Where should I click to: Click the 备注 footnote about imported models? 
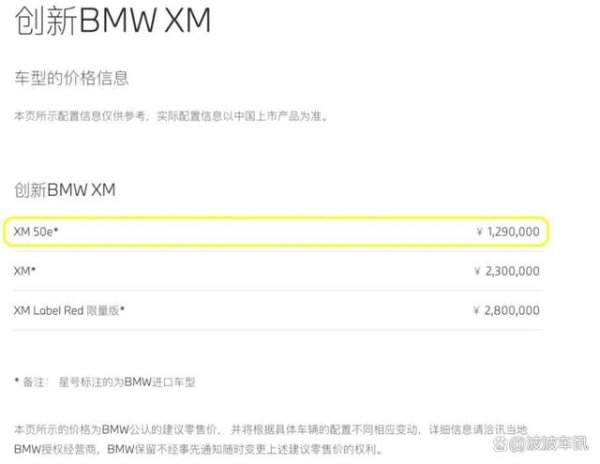(105, 382)
